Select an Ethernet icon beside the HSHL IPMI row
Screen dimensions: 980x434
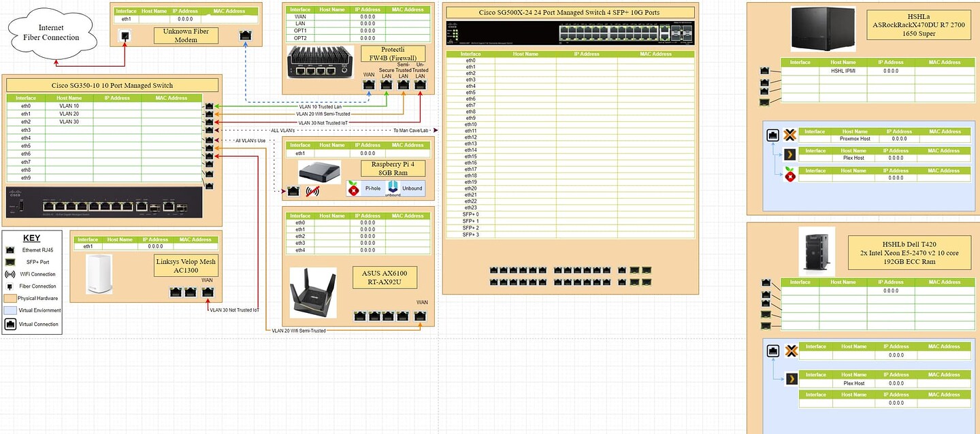764,70
